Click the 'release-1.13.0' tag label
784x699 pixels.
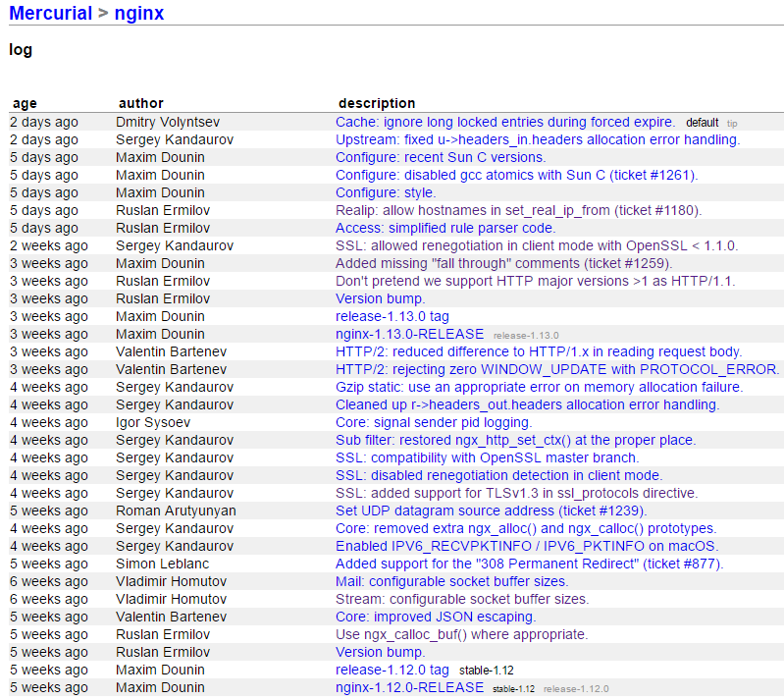click(x=526, y=336)
